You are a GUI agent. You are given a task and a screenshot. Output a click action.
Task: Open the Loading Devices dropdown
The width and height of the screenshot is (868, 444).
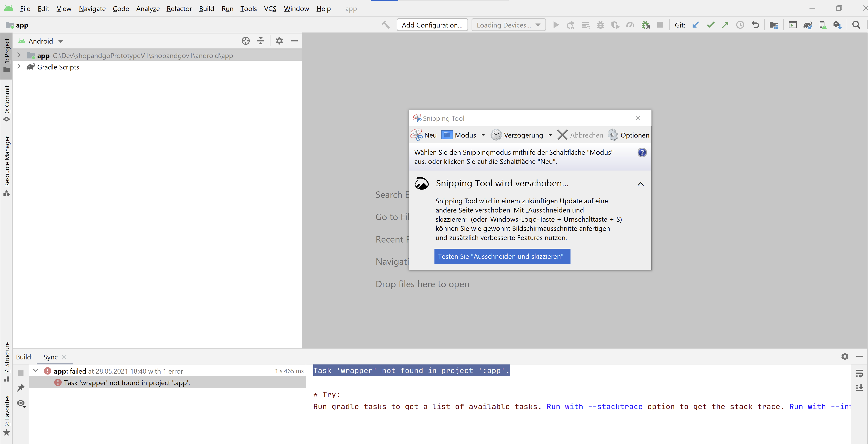tap(508, 25)
